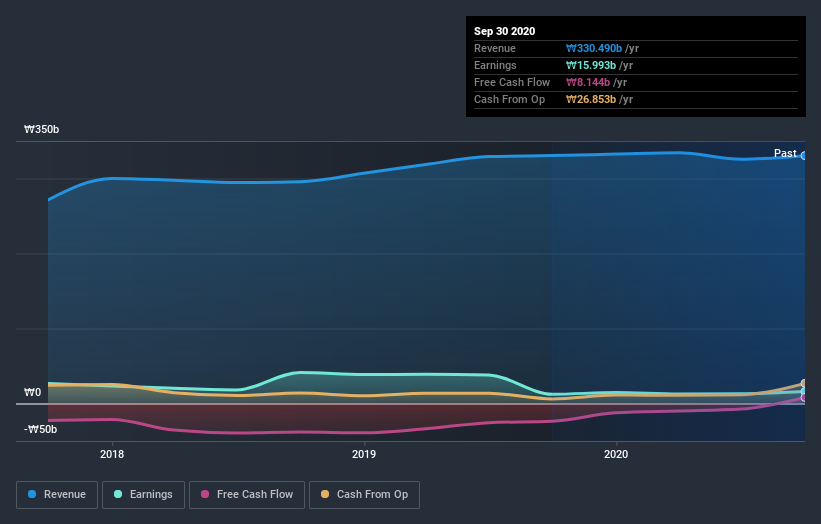Click the blue Revenue endpoint marker

[804, 155]
